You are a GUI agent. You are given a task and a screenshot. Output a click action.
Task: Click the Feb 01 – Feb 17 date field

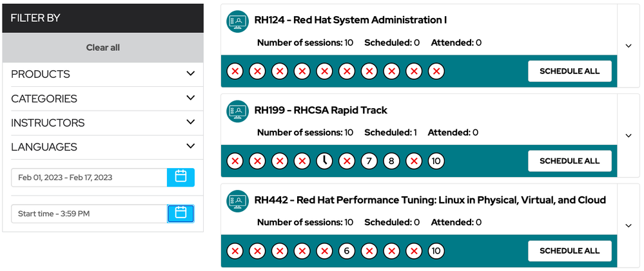tap(89, 178)
